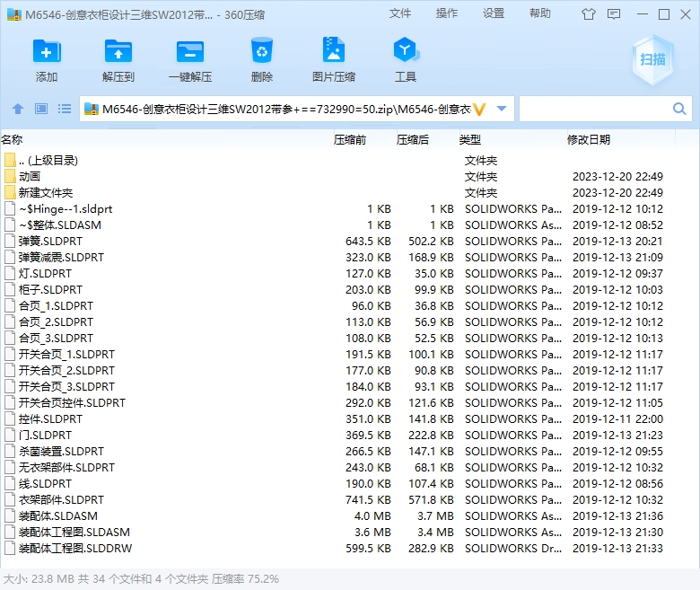This screenshot has width=700, height=590.
Task: Click the SOLIDWORKS Dr... type cell
Action: pos(513,548)
